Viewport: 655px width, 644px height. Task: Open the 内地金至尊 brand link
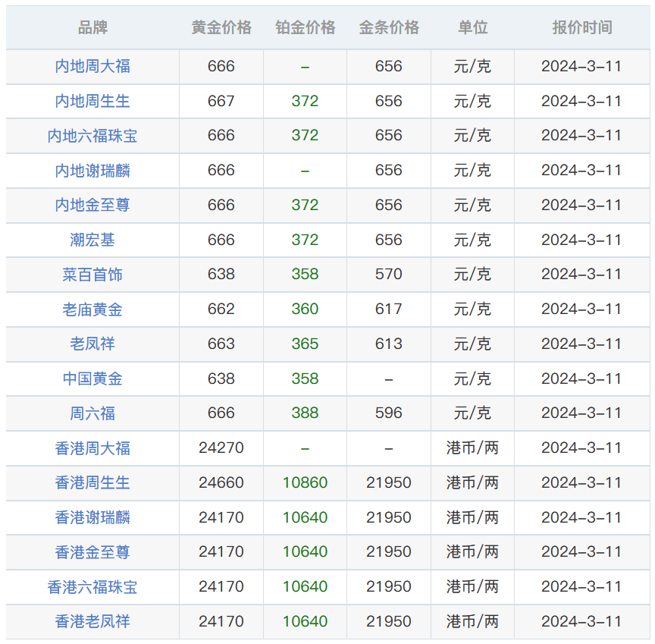coord(92,206)
